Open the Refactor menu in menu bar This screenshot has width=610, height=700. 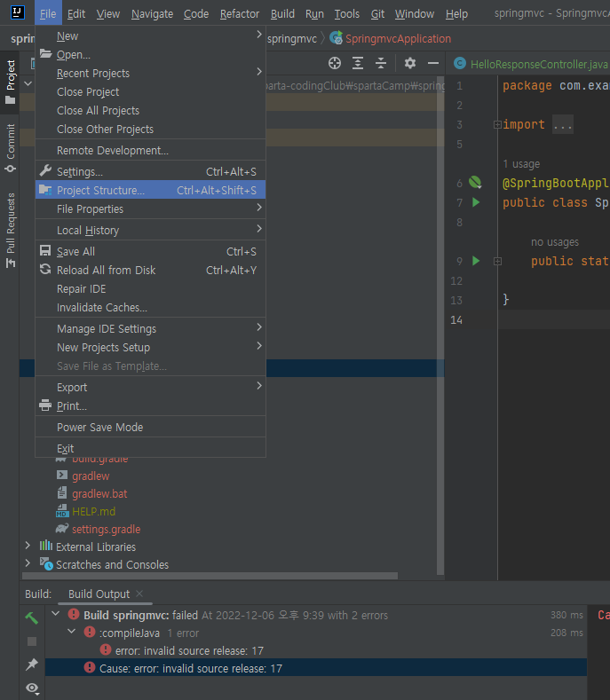pos(240,14)
